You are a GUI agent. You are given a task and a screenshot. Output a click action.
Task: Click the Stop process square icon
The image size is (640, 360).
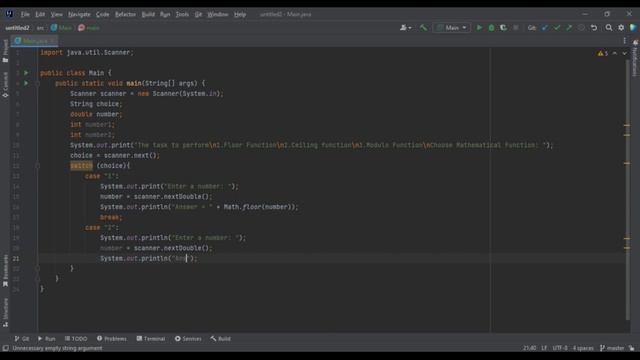coord(516,28)
